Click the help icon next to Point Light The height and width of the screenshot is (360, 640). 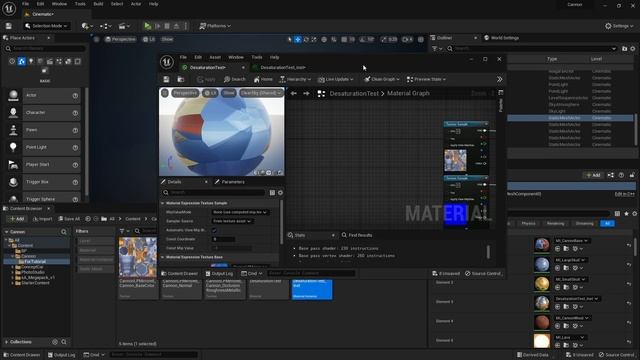point(75,147)
